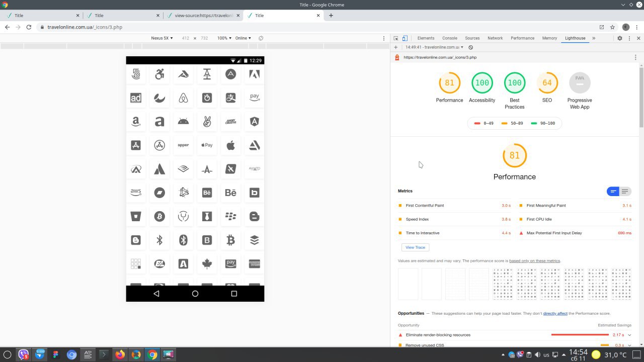Tap the Canadian maple leaf icon

click(207, 264)
